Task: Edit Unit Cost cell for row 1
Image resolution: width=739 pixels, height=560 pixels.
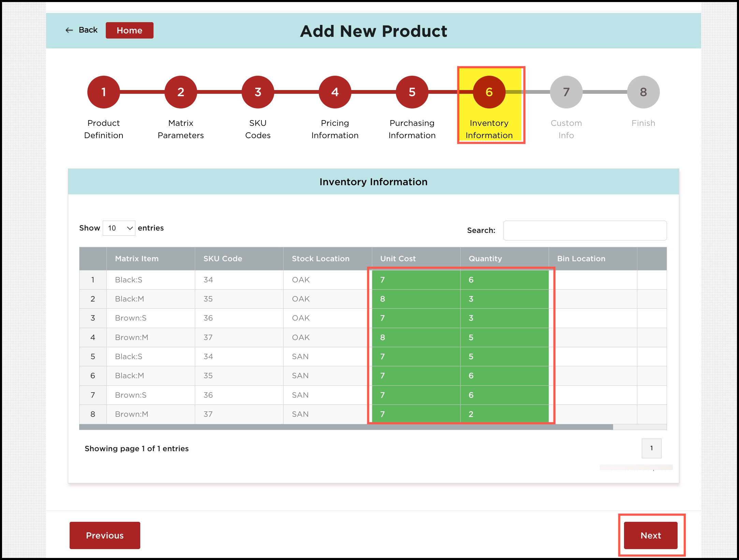Action: point(416,280)
